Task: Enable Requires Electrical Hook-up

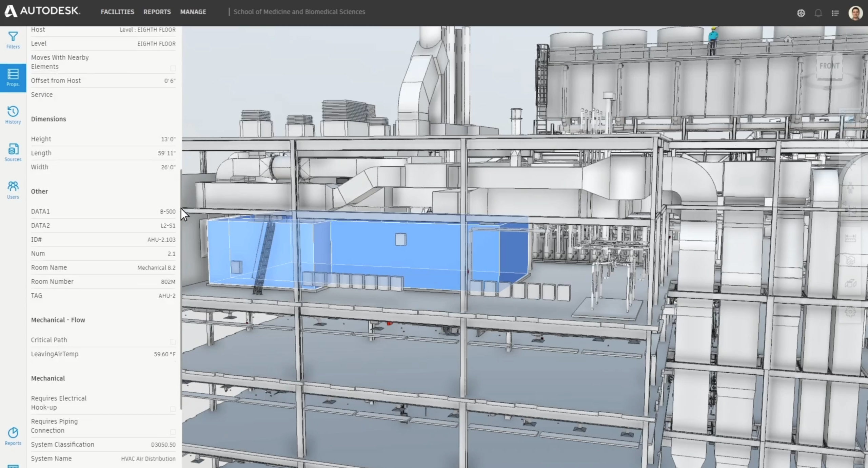Action: (x=173, y=409)
